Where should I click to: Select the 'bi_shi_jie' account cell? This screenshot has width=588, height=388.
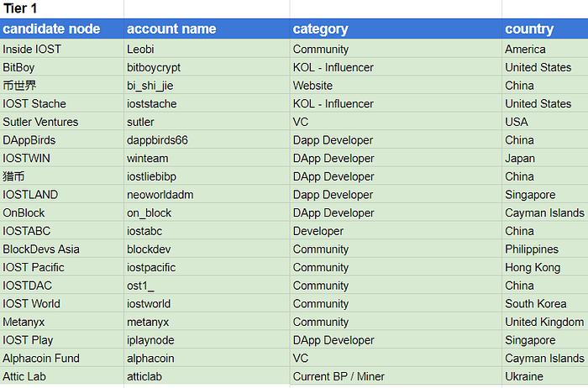pos(207,86)
